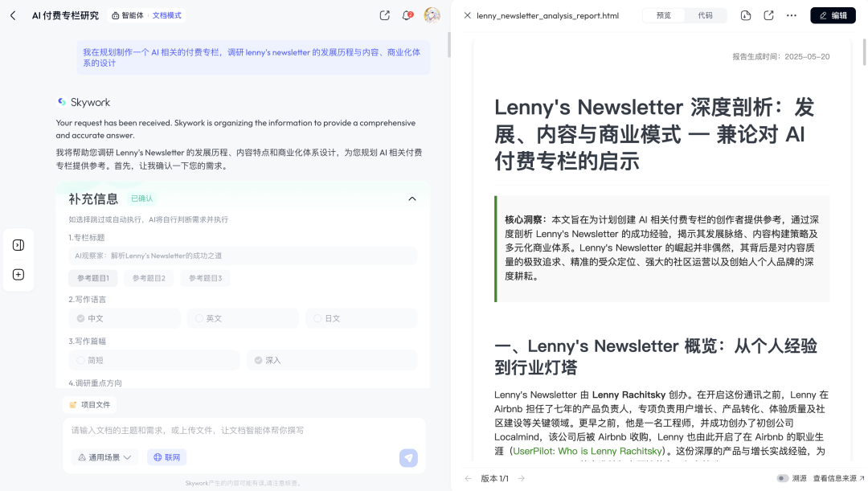
Task: Select 日文 as writing language
Action: click(362, 318)
